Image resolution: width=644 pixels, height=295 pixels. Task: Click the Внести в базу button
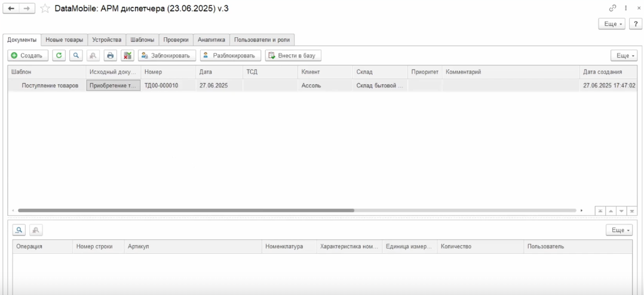[293, 56]
